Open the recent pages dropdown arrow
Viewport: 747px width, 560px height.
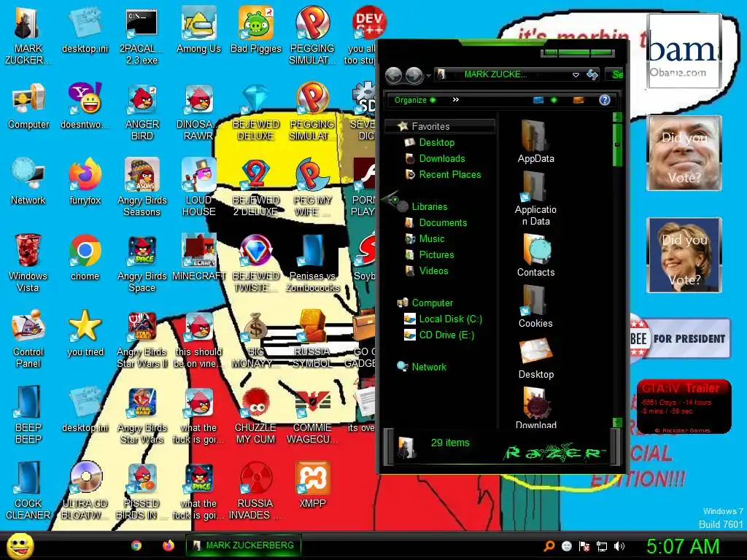click(428, 75)
